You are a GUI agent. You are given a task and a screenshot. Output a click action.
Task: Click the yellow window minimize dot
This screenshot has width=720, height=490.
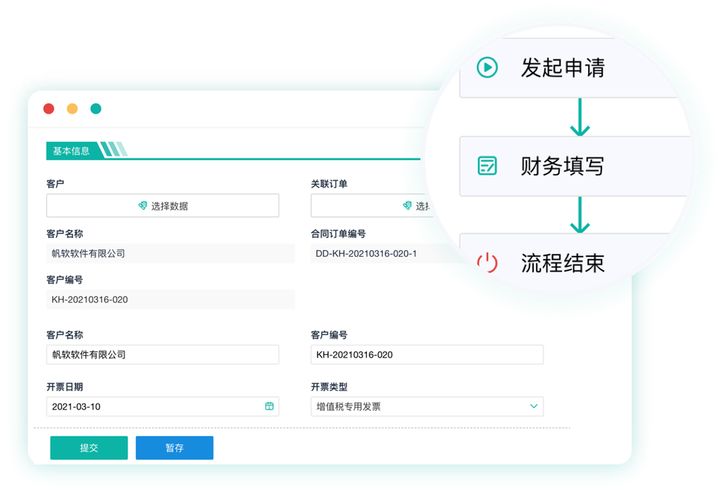(x=72, y=108)
